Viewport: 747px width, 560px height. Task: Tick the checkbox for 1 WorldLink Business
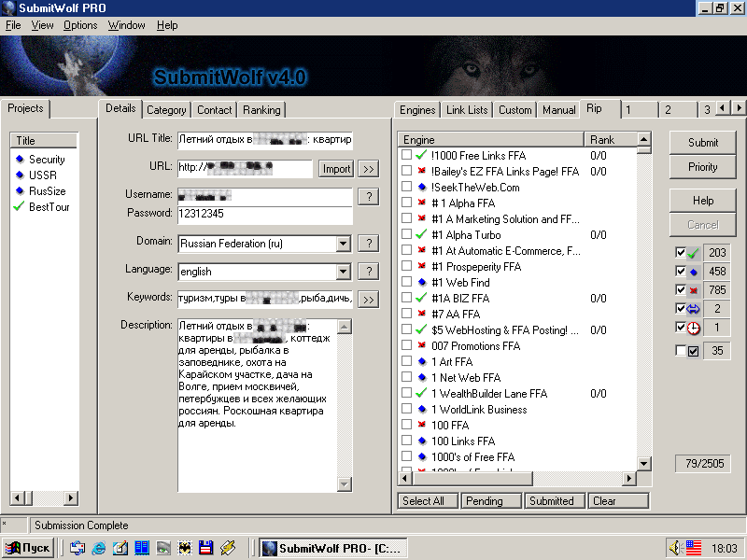406,408
